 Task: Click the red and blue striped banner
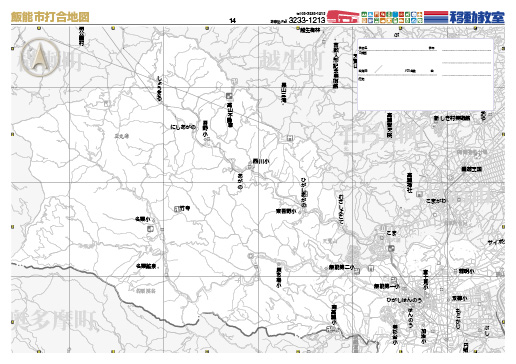pyautogui.click(x=436, y=17)
